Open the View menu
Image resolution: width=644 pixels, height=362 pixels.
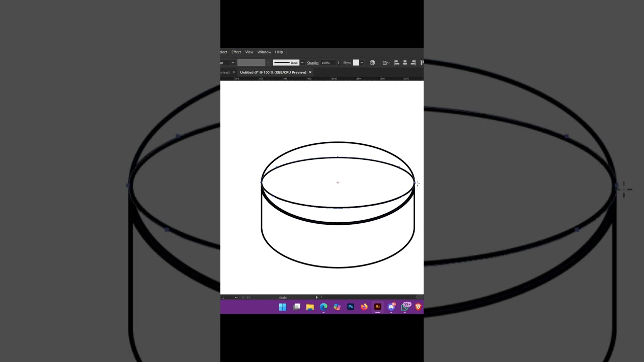(x=249, y=52)
